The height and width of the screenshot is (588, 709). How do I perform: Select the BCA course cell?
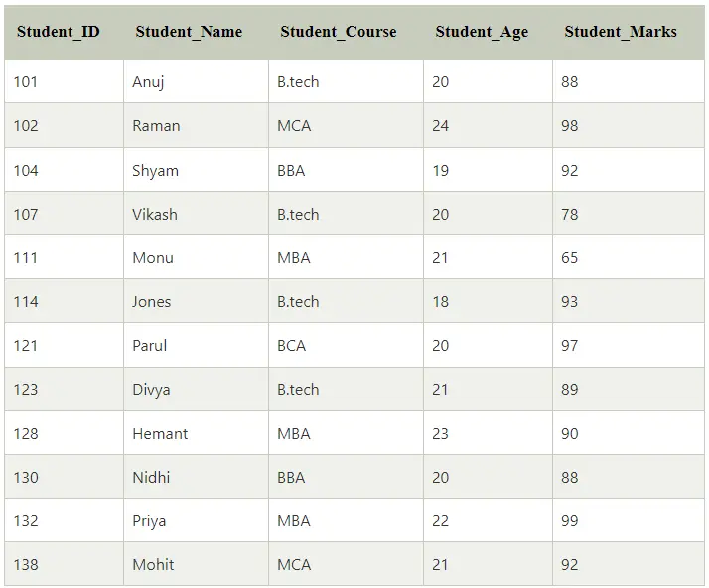(x=346, y=346)
